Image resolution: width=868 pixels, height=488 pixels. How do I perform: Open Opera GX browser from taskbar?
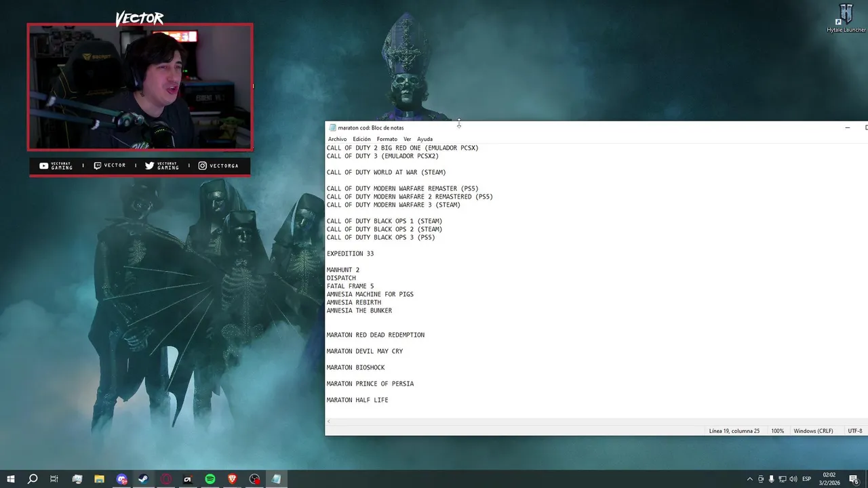coord(166,479)
